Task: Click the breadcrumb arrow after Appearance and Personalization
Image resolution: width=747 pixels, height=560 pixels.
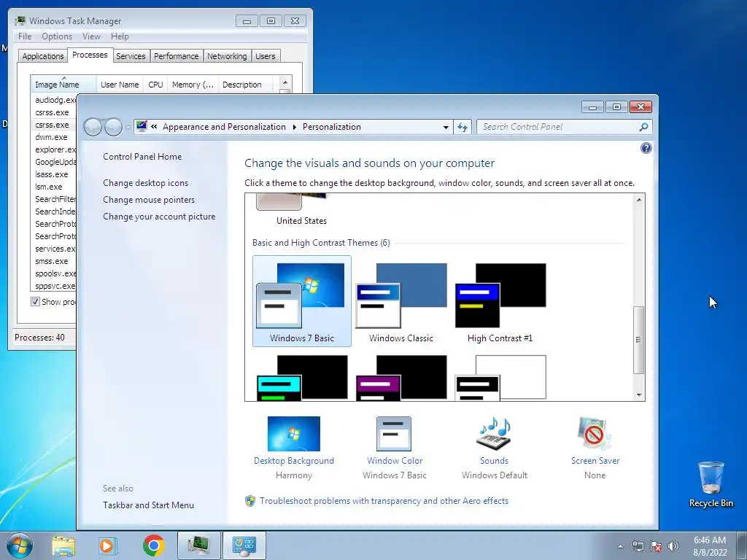Action: (294, 127)
